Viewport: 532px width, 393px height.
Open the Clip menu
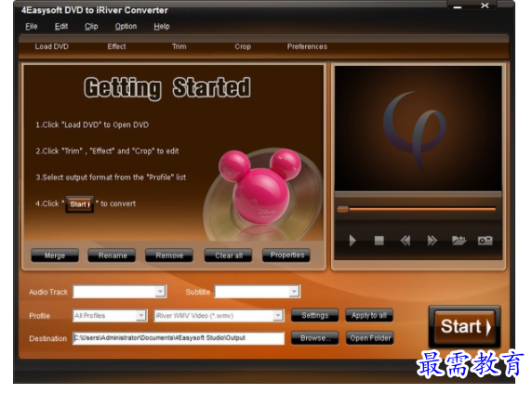(x=91, y=26)
